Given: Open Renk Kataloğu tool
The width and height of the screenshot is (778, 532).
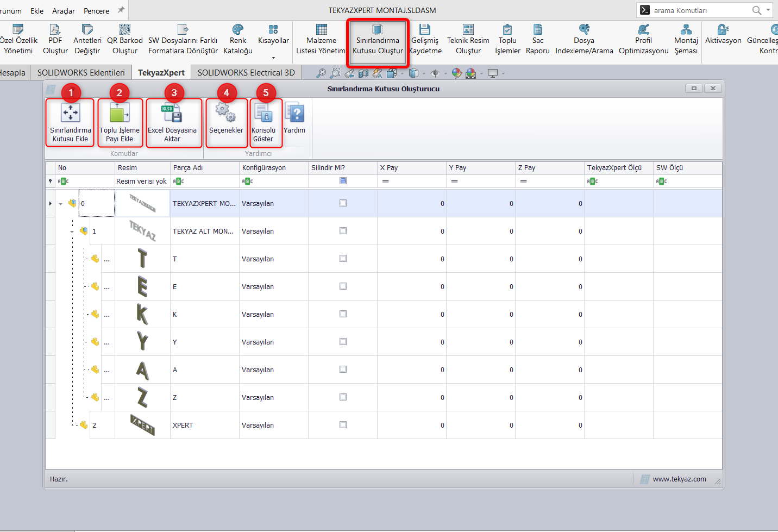Looking at the screenshot, I should pos(238,39).
